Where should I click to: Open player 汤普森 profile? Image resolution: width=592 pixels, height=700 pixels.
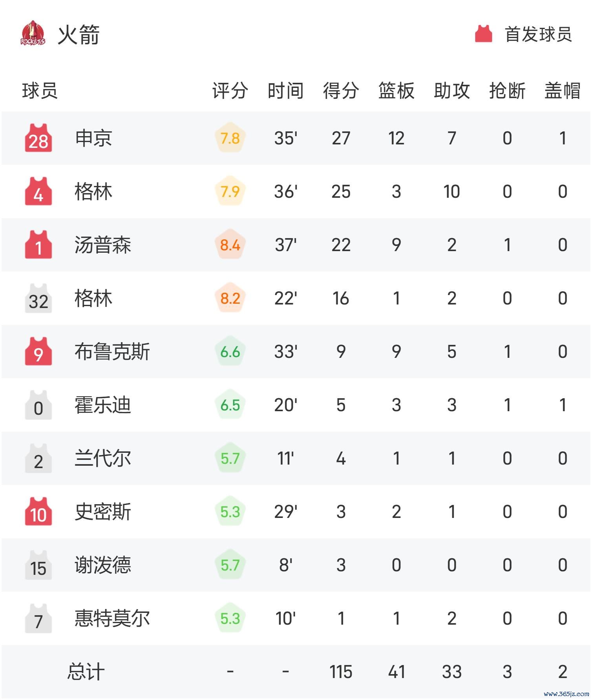pos(103,245)
